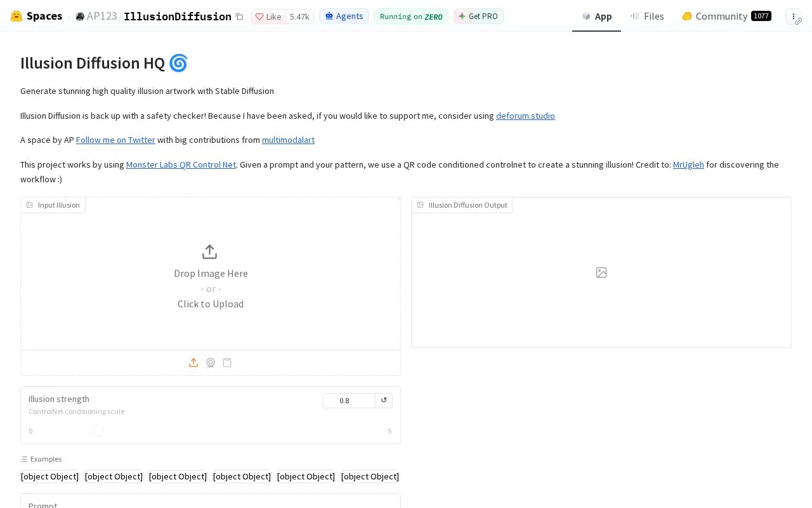This screenshot has width=812, height=508.
Task: Open the Files tab
Action: click(x=647, y=16)
